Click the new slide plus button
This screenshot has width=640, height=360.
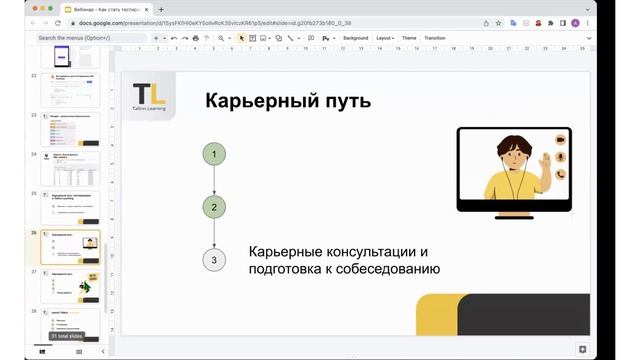[x=156, y=38]
